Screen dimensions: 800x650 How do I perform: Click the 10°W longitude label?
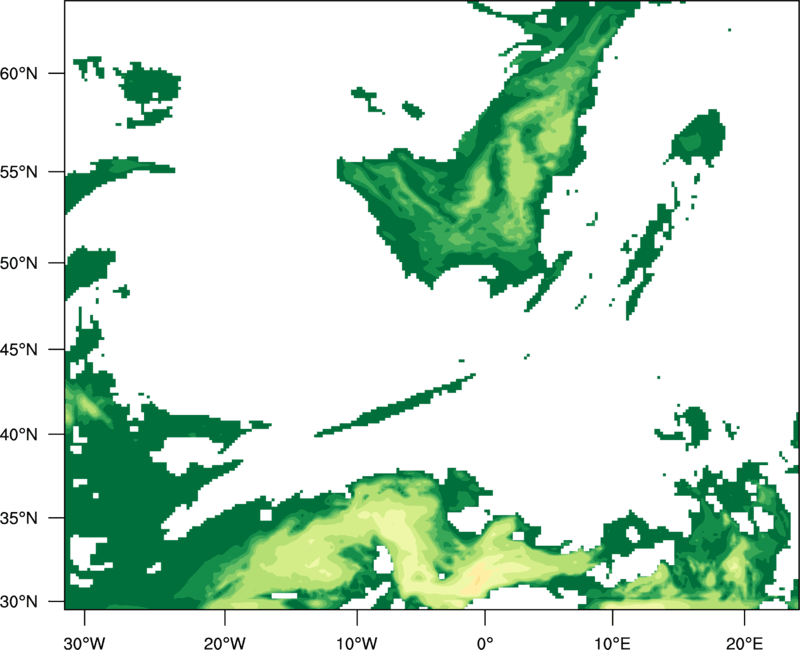[355, 642]
